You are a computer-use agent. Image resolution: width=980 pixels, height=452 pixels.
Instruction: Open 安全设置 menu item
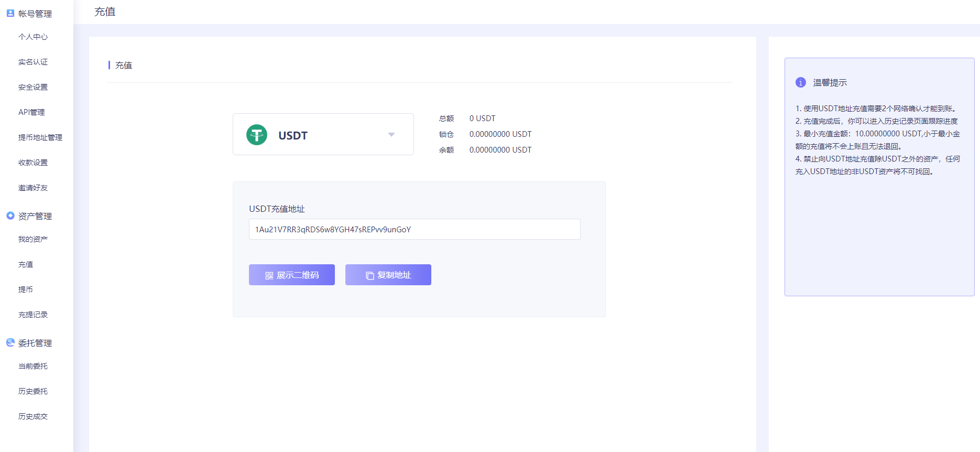33,87
